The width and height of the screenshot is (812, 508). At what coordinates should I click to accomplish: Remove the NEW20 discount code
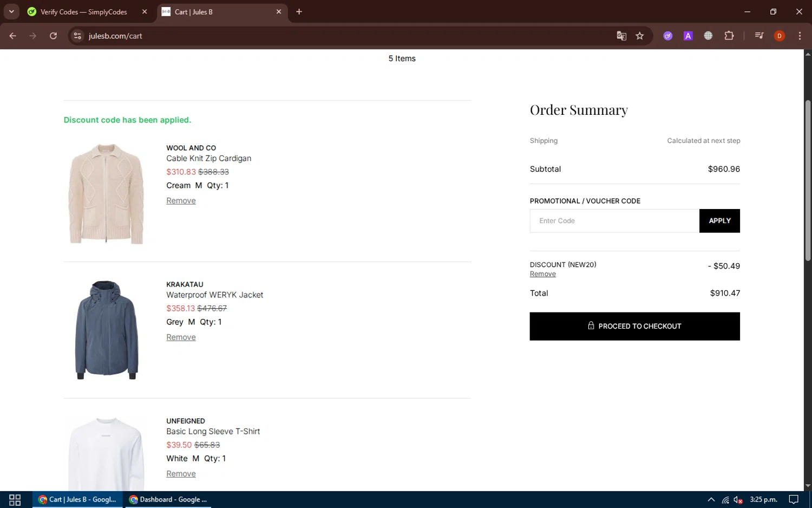coord(542,274)
